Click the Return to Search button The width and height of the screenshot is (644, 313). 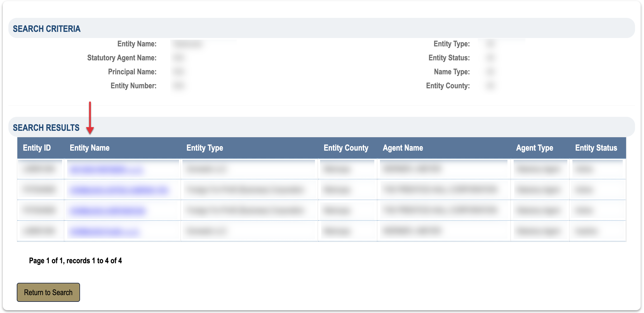[x=48, y=292]
